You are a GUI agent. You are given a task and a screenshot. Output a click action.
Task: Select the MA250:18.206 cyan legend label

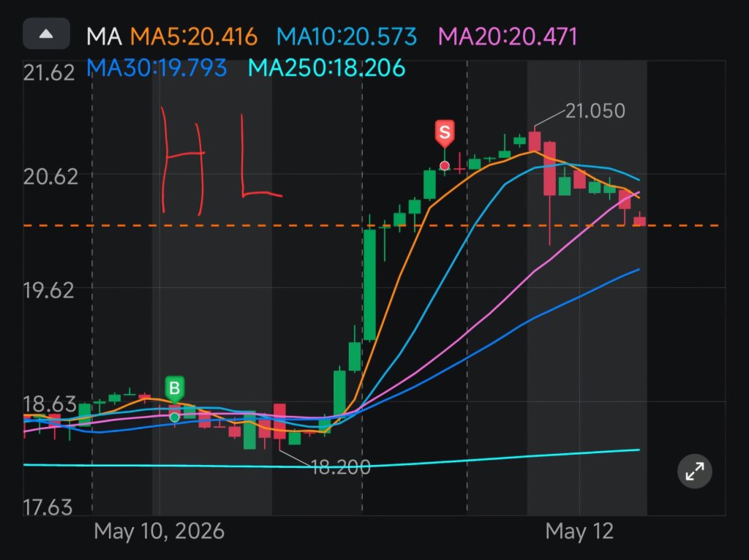[x=327, y=68]
